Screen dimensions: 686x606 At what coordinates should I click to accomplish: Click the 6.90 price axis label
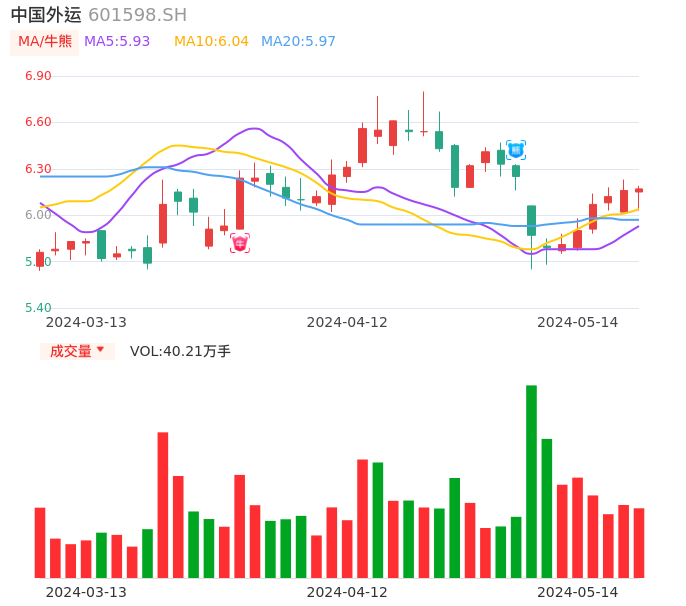click(38, 76)
